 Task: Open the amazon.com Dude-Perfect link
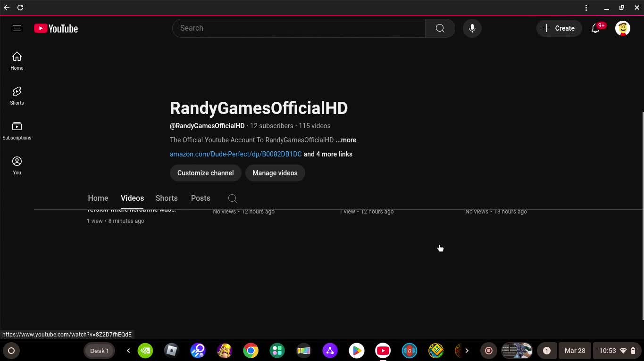tap(235, 154)
